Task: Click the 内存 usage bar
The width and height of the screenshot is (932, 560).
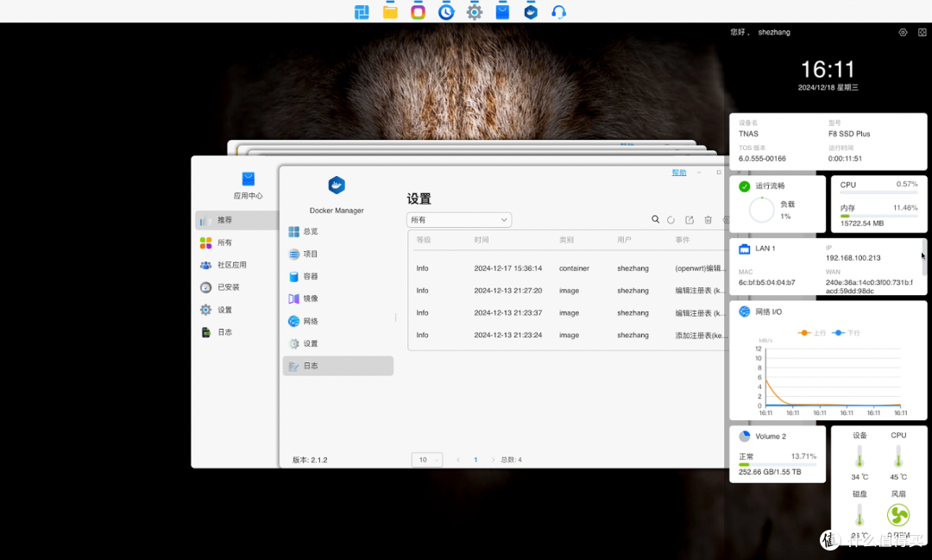Action: coord(879,216)
